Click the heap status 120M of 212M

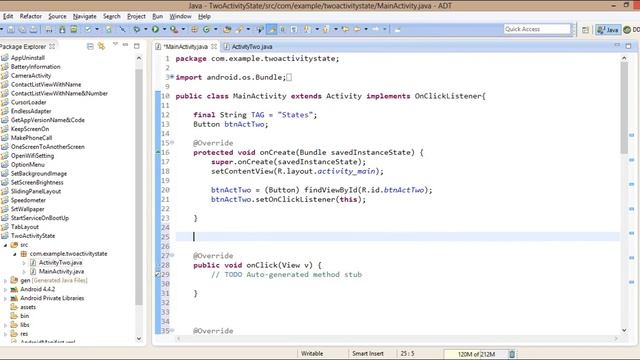coord(476,354)
